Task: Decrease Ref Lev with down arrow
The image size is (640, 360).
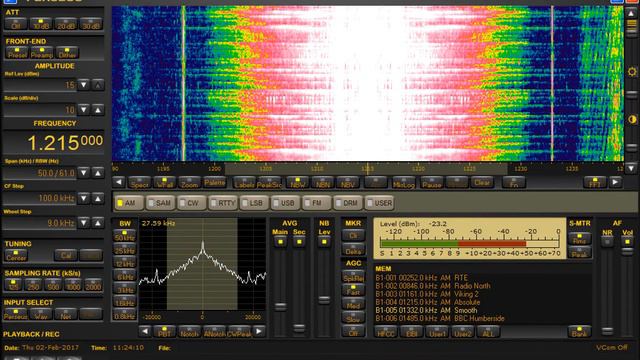Action: click(x=84, y=85)
